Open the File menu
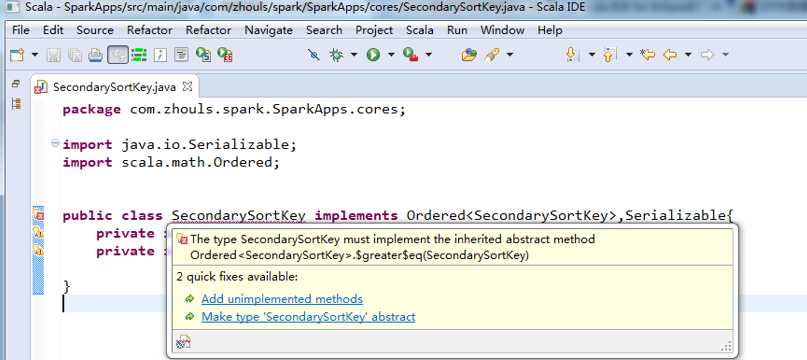Image resolution: width=807 pixels, height=360 pixels. tap(21, 30)
